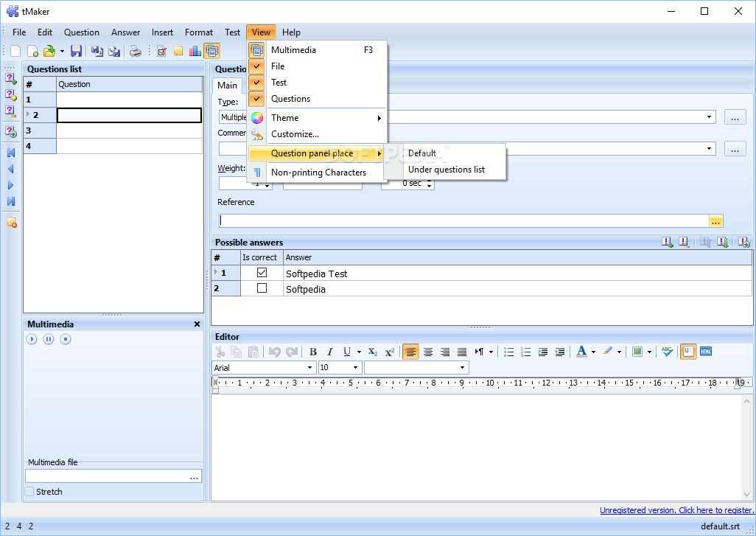Click the Subscript icon in Editor toolbar
The width and height of the screenshot is (756, 536).
click(x=373, y=352)
